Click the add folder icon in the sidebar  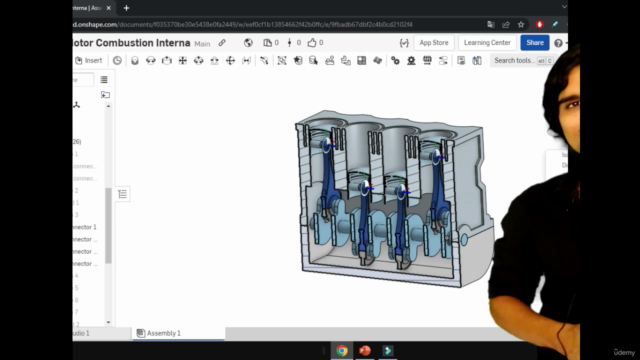pos(105,95)
